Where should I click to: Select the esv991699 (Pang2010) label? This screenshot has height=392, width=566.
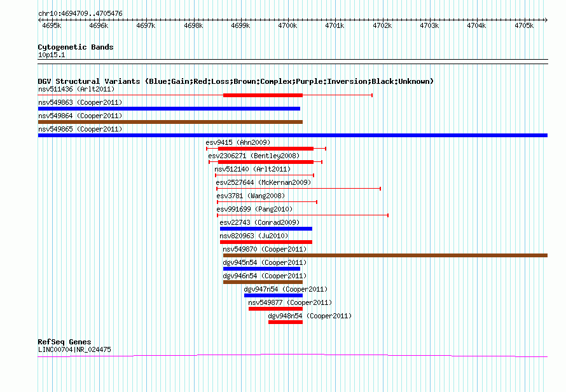click(254, 209)
